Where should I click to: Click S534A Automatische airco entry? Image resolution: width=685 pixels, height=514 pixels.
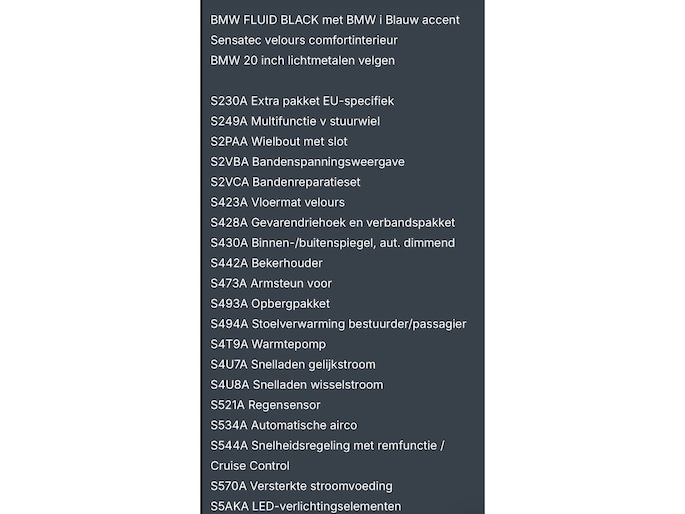point(284,425)
